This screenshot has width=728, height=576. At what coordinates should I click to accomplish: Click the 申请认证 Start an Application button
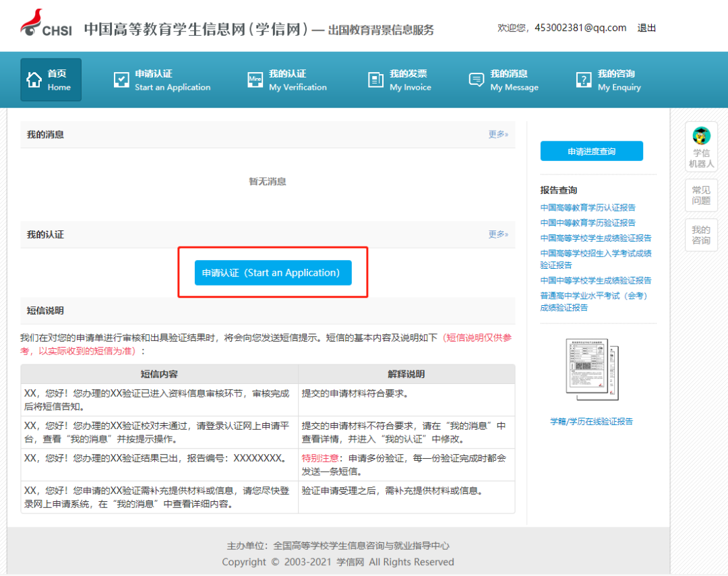(x=272, y=273)
